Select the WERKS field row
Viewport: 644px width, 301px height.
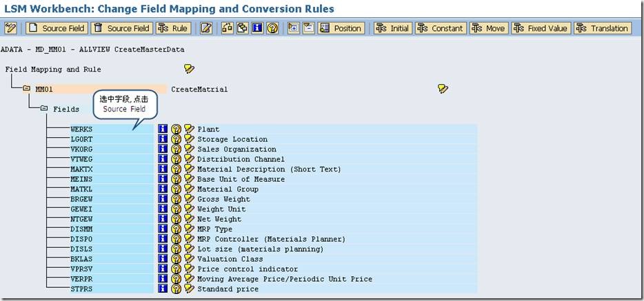[x=112, y=129]
